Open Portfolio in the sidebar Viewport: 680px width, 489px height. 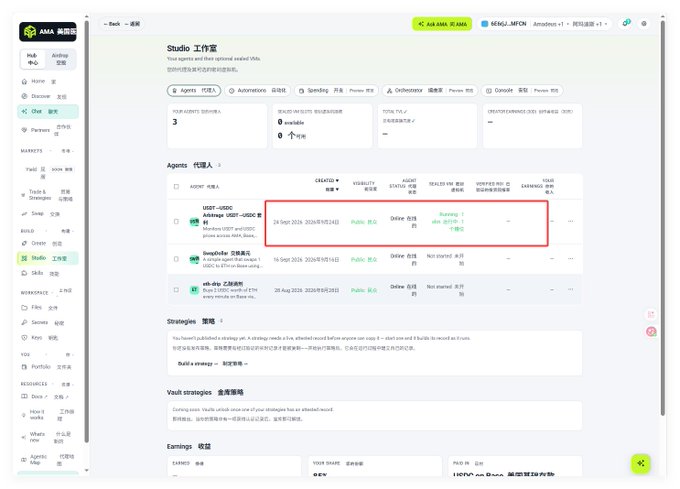tap(48, 367)
